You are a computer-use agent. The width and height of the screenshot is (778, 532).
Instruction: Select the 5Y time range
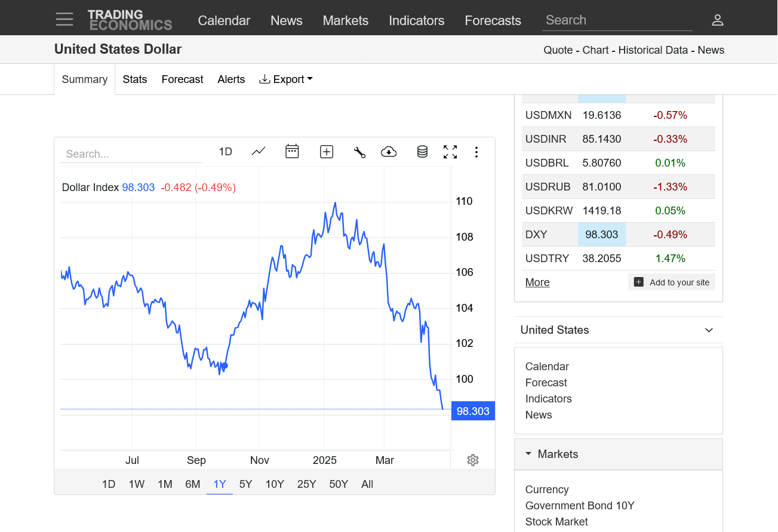pyautogui.click(x=245, y=484)
